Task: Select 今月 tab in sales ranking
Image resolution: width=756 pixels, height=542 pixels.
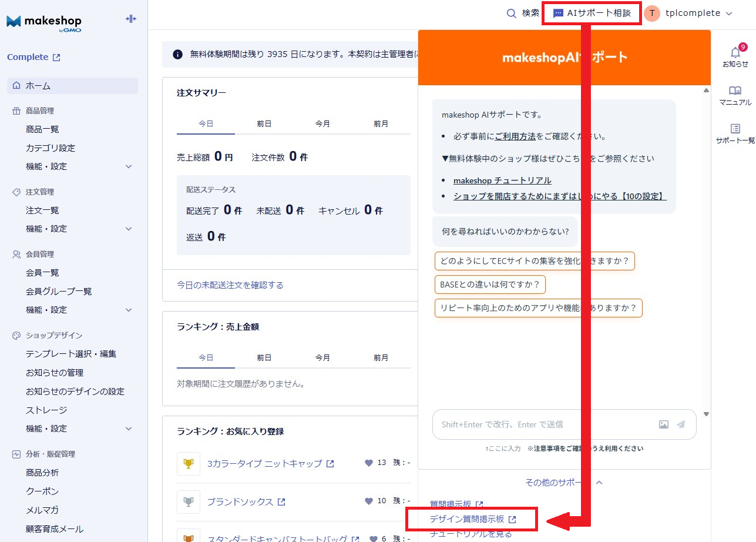Action: (x=322, y=357)
